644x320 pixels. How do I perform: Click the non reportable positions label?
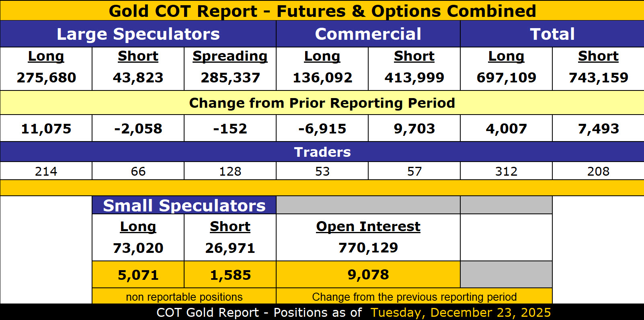pos(184,297)
